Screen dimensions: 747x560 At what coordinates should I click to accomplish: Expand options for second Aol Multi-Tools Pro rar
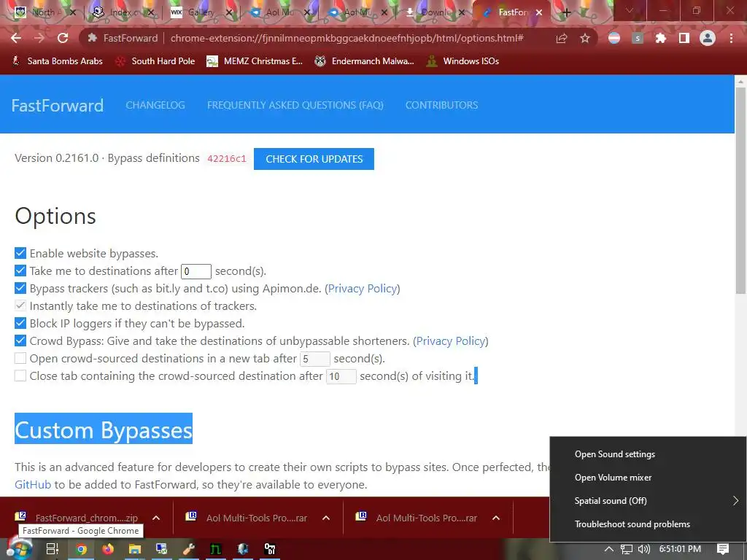click(496, 518)
